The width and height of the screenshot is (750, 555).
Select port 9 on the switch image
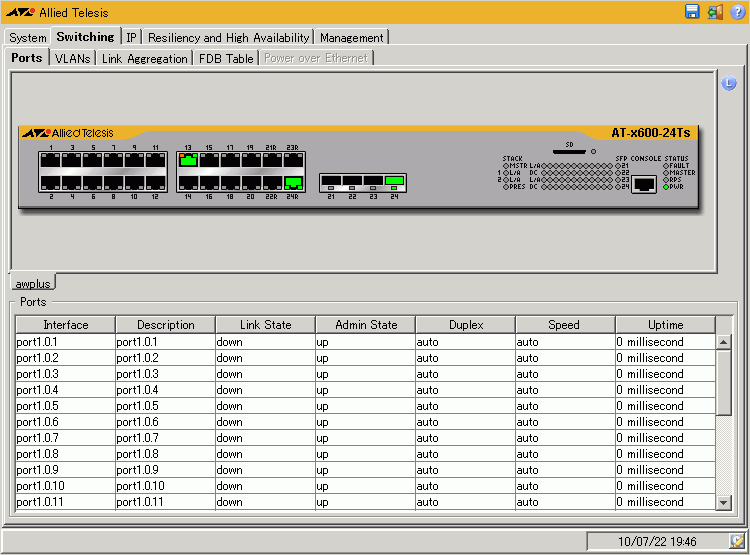coord(134,160)
